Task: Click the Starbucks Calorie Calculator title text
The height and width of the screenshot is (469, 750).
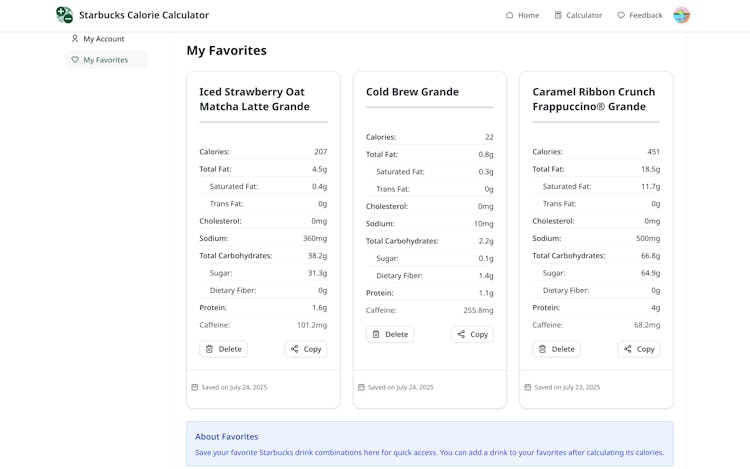Action: 144,15
